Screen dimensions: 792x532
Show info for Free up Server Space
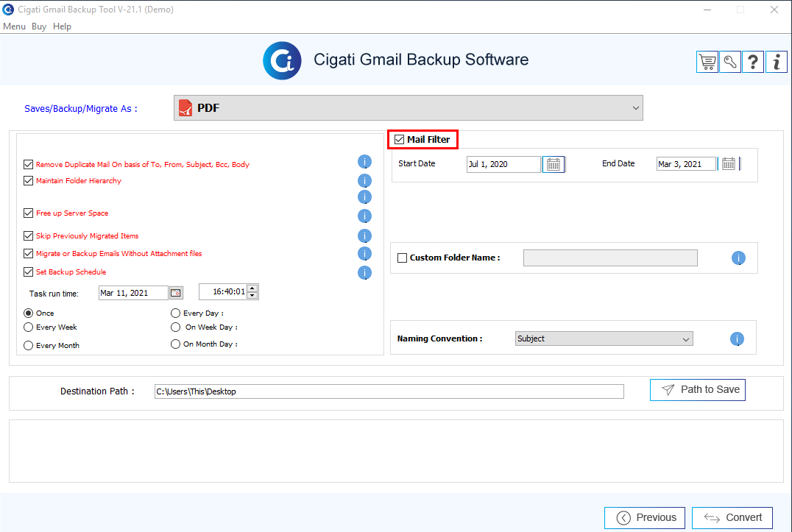click(x=364, y=216)
